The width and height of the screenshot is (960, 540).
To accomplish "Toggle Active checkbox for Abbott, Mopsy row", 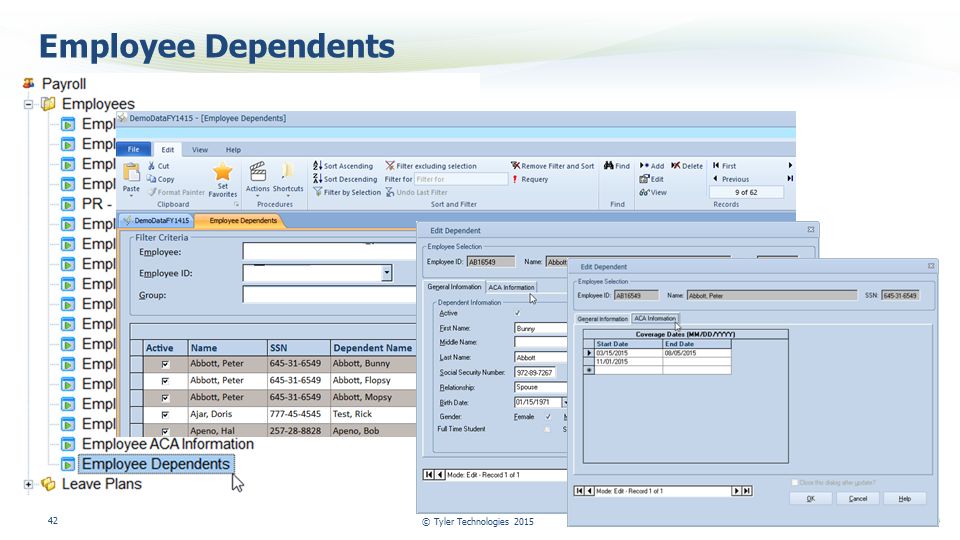I will [x=165, y=398].
